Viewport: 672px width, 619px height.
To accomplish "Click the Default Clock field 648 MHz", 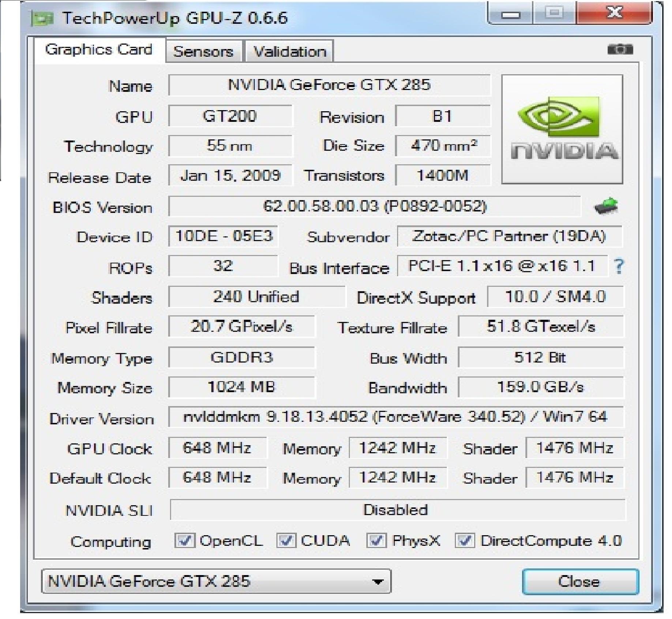I will point(218,477).
